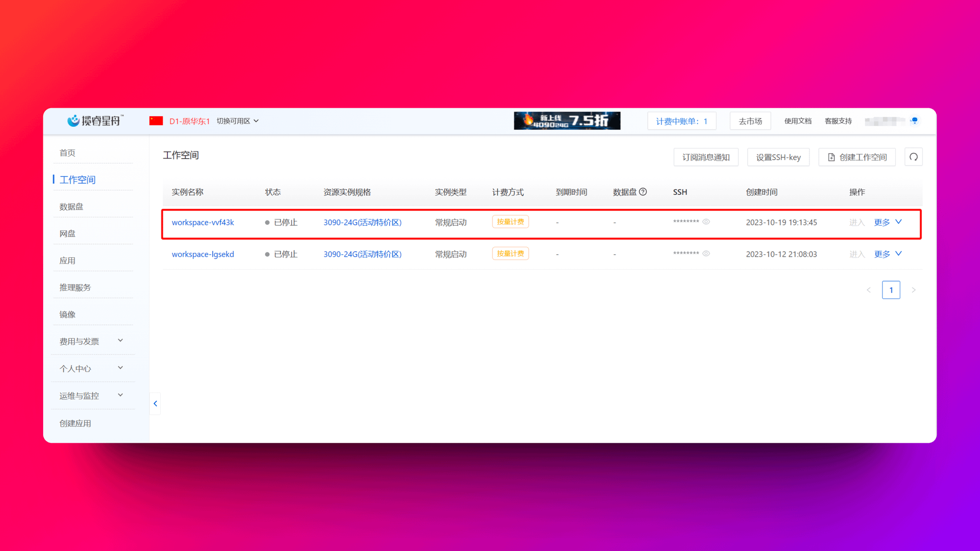980x551 pixels.
Task: Click the 创建工作空间 button
Action: [857, 157]
